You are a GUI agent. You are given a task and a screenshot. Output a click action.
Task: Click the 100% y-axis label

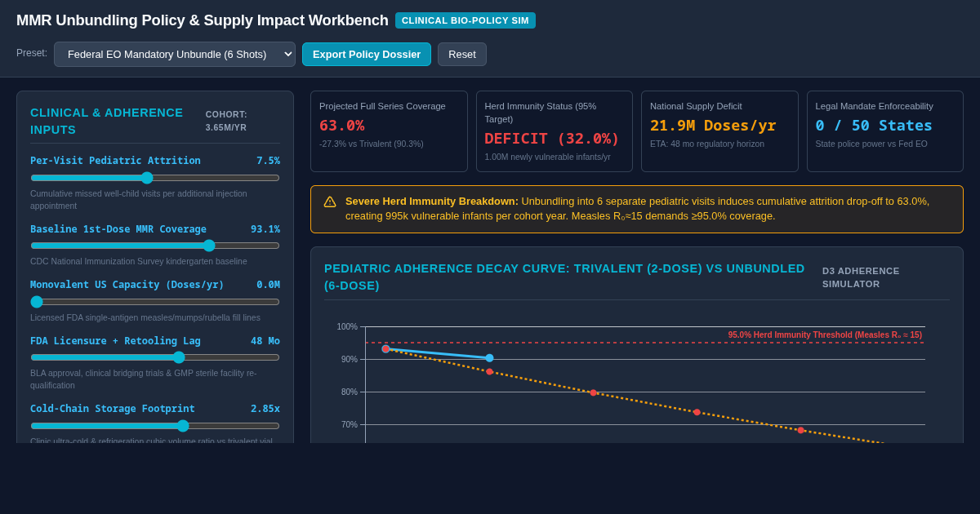point(347,327)
